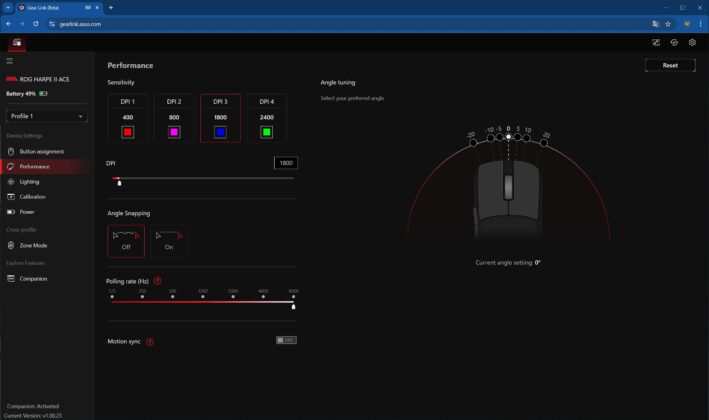Click the battery level icon
This screenshot has width=709, height=420.
43,94
